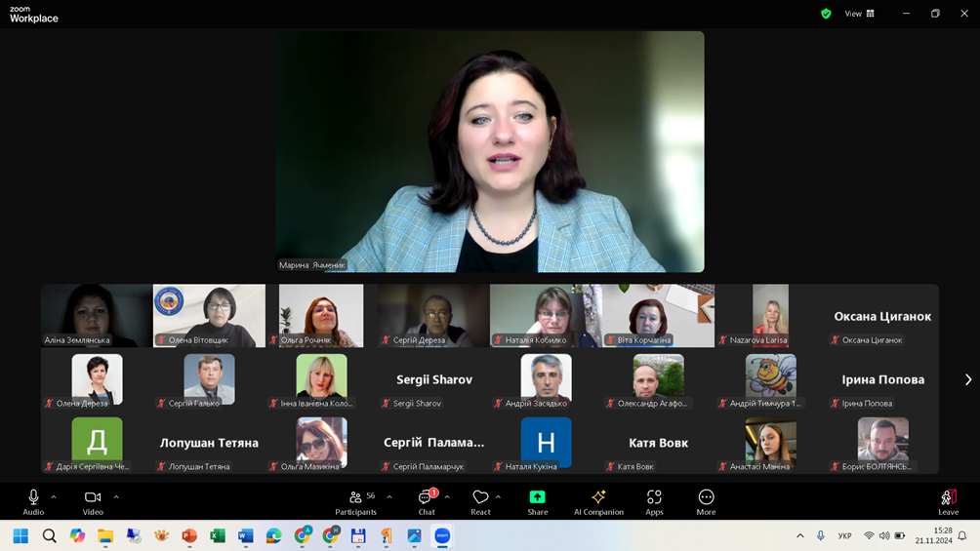980x551 pixels.
Task: Select Борис БОЛТЯНСЬ tile
Action: pos(882,443)
